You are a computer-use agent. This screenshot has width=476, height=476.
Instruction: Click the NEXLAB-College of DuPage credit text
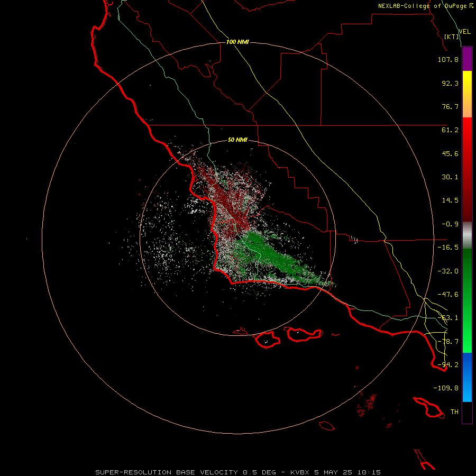tap(425, 6)
